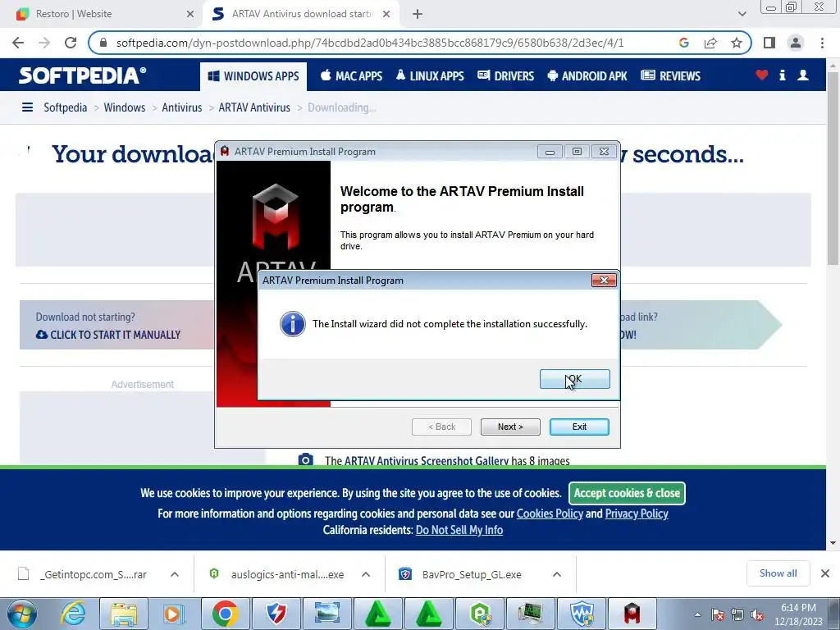Switch to Chrome in the taskbar
This screenshot has height=630, width=840.
pos(225,614)
